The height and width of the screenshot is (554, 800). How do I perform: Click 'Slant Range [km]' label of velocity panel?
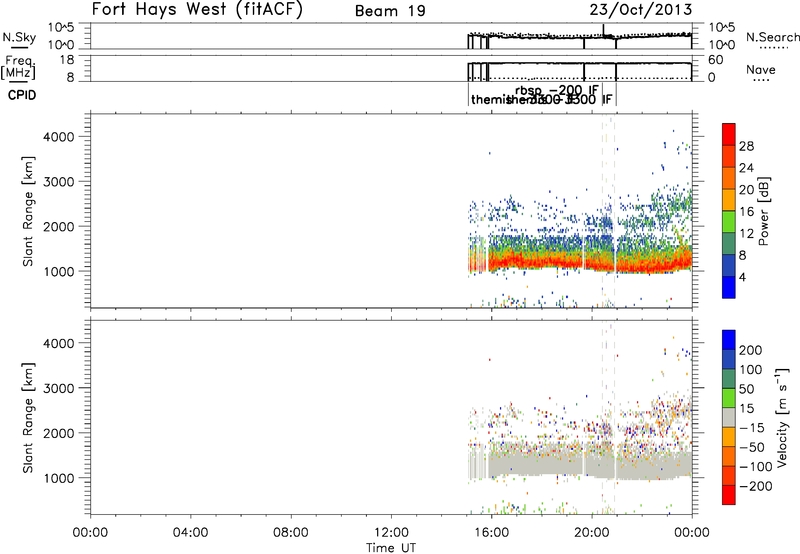28,418
